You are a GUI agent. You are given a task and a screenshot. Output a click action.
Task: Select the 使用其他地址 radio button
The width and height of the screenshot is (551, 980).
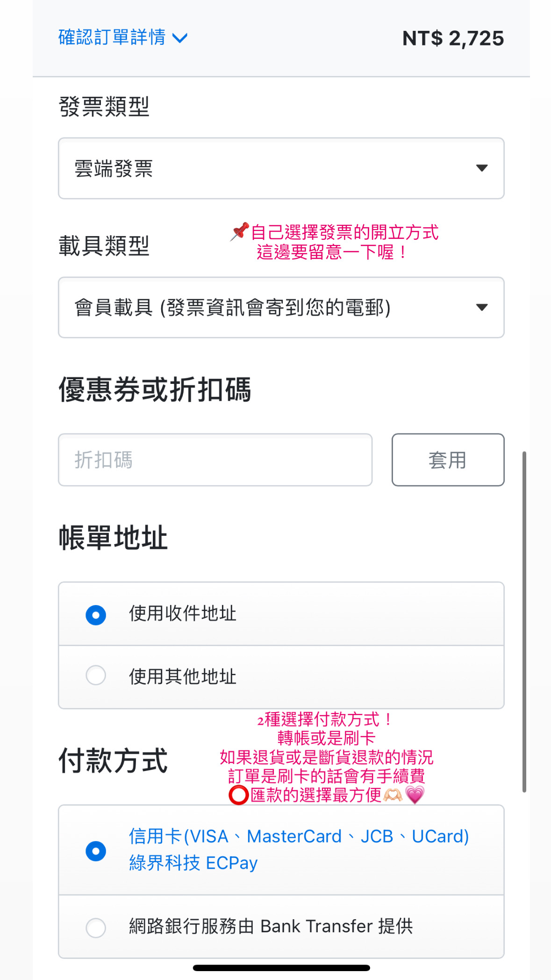pyautogui.click(x=96, y=675)
